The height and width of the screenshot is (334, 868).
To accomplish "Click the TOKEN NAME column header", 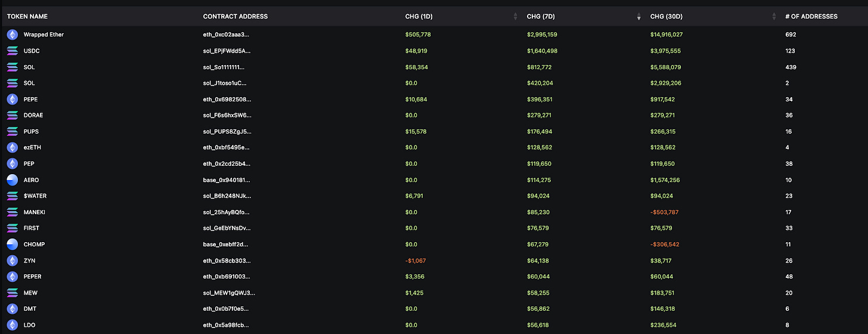I will pos(27,17).
